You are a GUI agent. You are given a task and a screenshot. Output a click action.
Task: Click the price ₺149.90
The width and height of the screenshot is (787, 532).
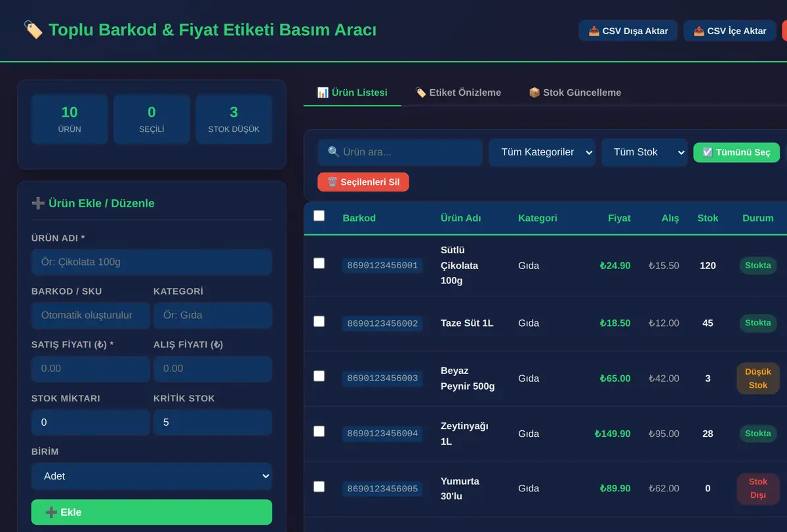(613, 434)
